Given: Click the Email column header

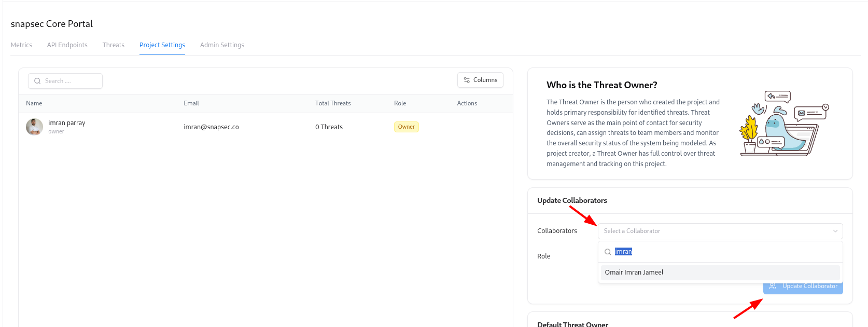Looking at the screenshot, I should click(x=191, y=103).
